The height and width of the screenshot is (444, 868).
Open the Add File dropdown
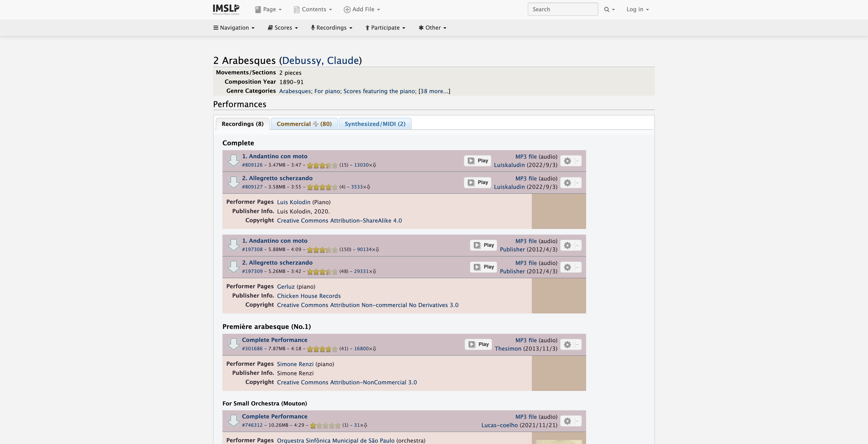click(x=362, y=9)
